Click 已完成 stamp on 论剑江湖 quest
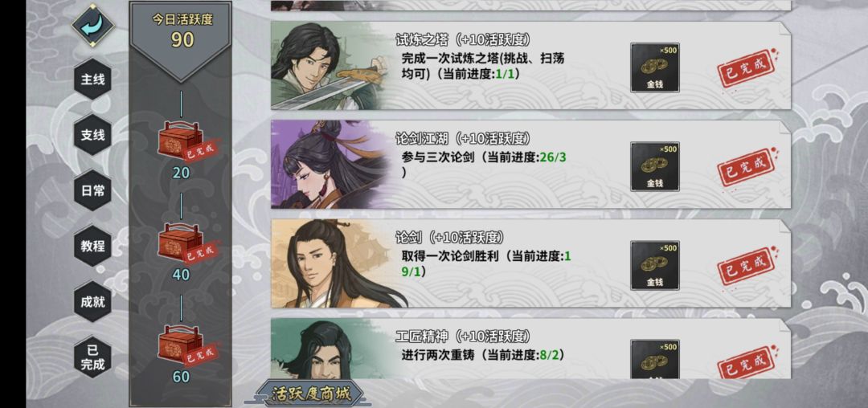Image resolution: width=868 pixels, height=408 pixels. click(x=748, y=167)
